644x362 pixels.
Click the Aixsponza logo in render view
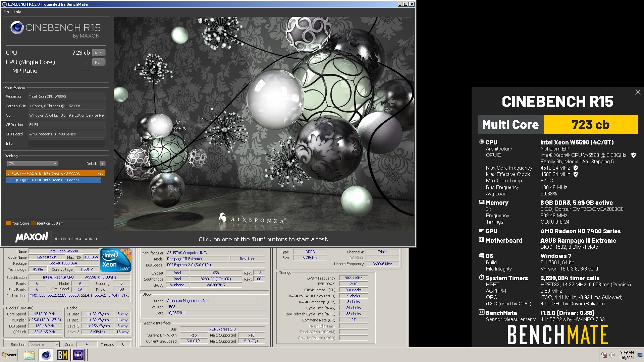pos(253,219)
